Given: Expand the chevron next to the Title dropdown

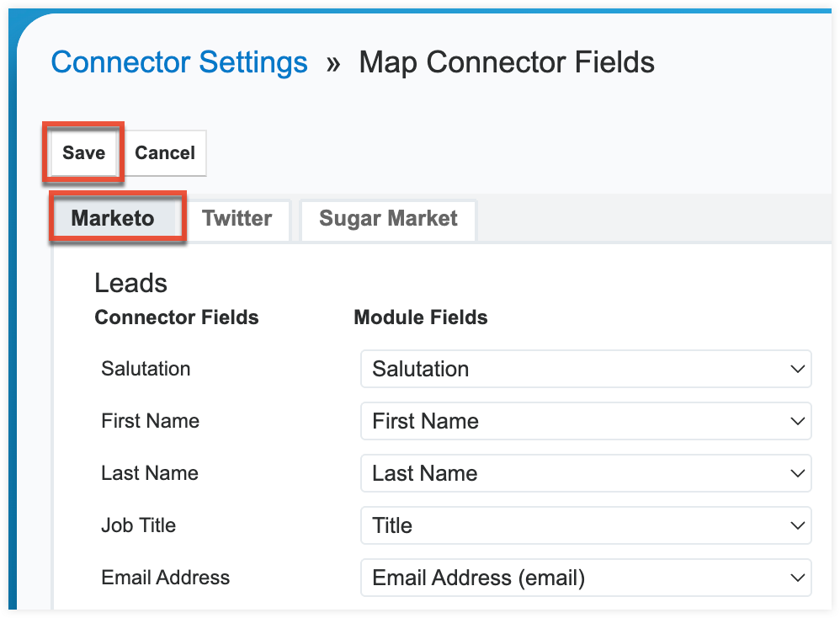Looking at the screenshot, I should (x=798, y=525).
